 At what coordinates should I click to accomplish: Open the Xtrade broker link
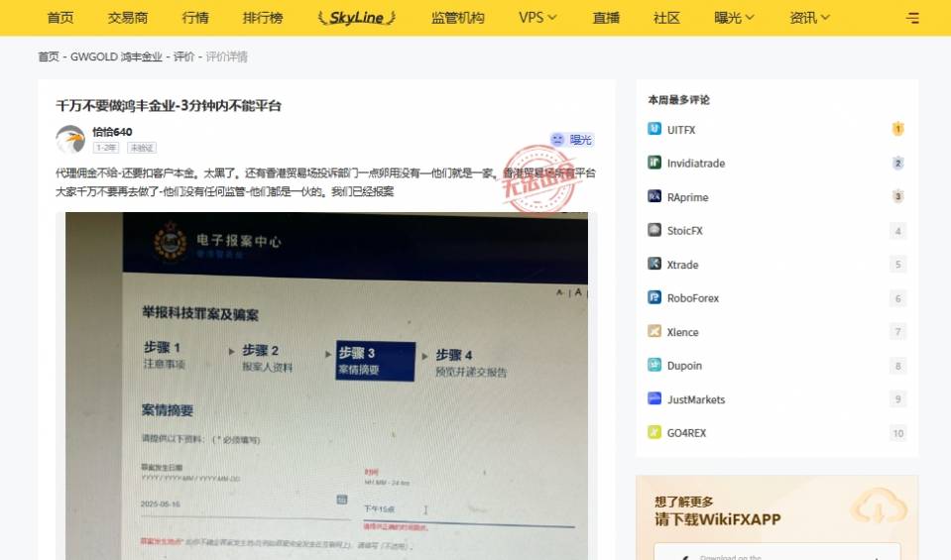click(683, 265)
